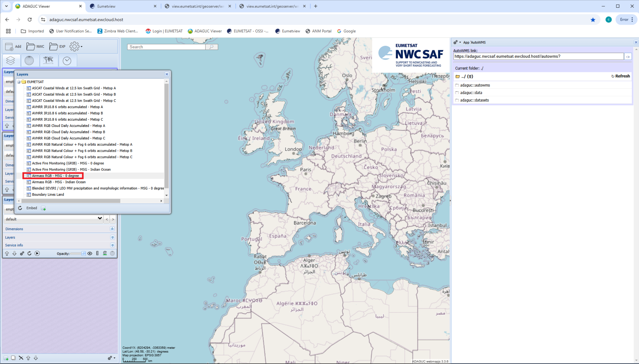Open layer options gears icon beside Opacity
The image size is (639, 364).
[x=22, y=253]
